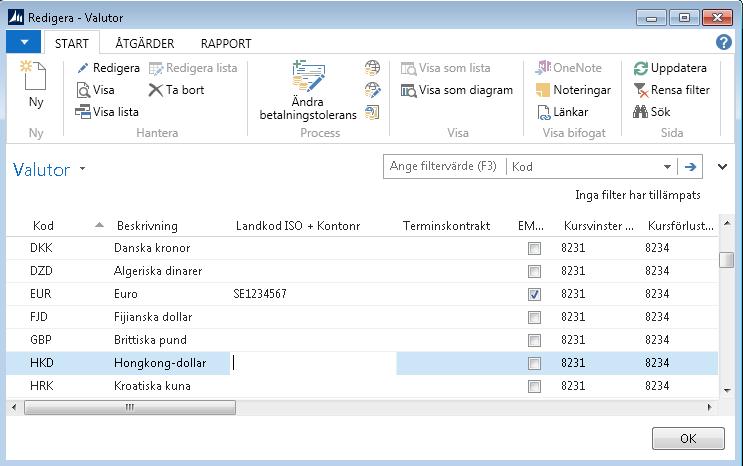The image size is (743, 466).
Task: Click the globe with pencil icon in Process
Action: [372, 90]
